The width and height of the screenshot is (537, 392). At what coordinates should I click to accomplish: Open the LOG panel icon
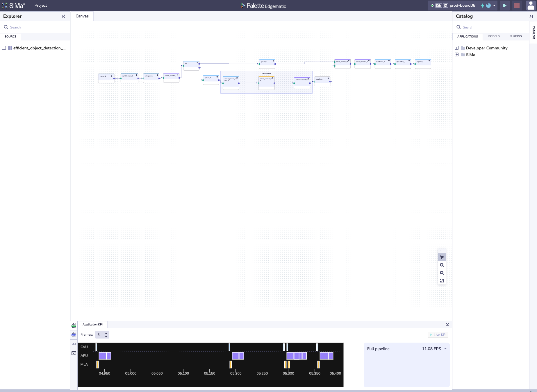click(x=74, y=344)
